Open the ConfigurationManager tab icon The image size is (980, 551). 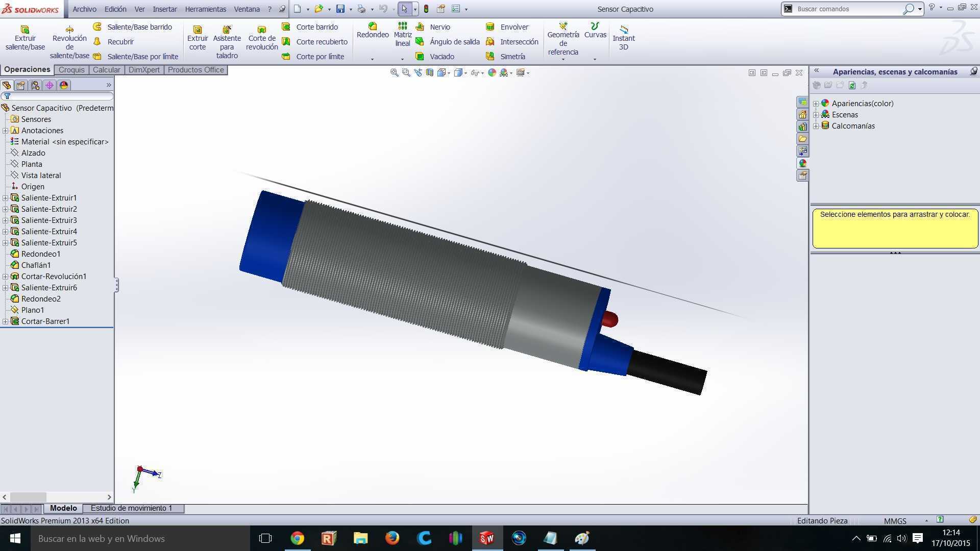35,85
